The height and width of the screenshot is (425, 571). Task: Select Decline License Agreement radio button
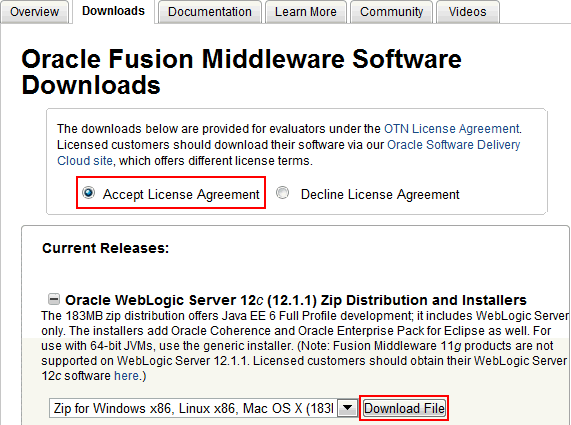tap(282, 193)
